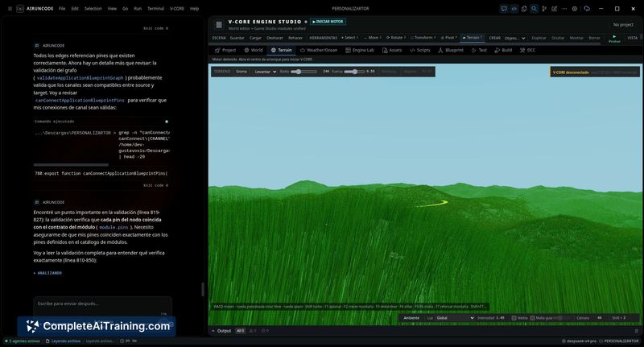Click the AIRUNCODE app logo
Image resolution: width=644 pixels, height=347 pixels.
[20, 9]
